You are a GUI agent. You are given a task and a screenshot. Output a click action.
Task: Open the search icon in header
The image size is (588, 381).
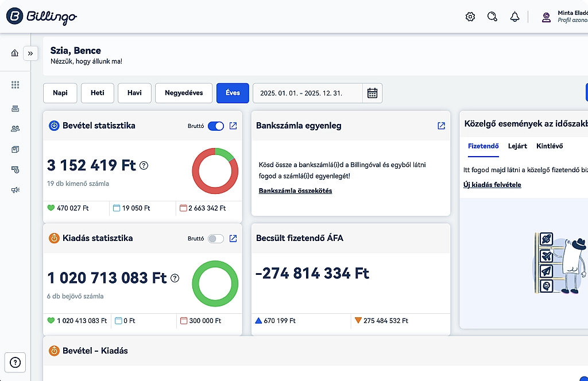pos(492,17)
